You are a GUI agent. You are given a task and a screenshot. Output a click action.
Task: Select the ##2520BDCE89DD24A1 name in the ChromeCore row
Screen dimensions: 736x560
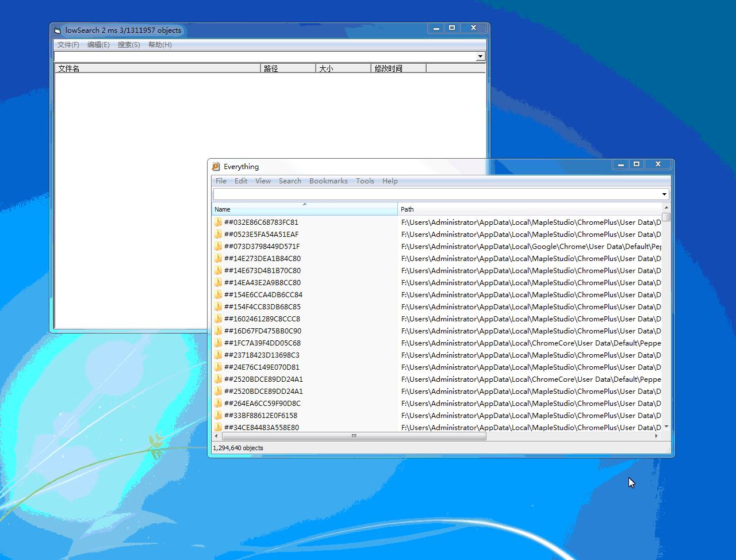pyautogui.click(x=263, y=379)
